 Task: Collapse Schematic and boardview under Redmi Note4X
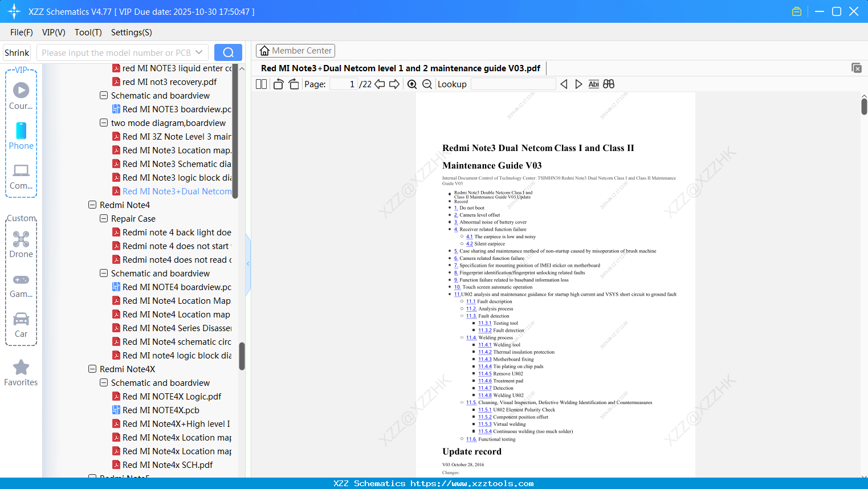[x=104, y=382]
